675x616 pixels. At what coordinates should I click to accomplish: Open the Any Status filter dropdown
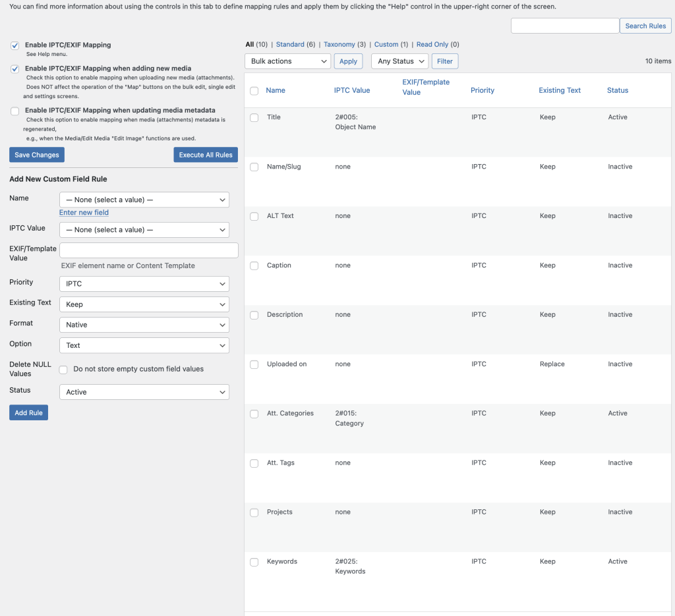pyautogui.click(x=400, y=61)
